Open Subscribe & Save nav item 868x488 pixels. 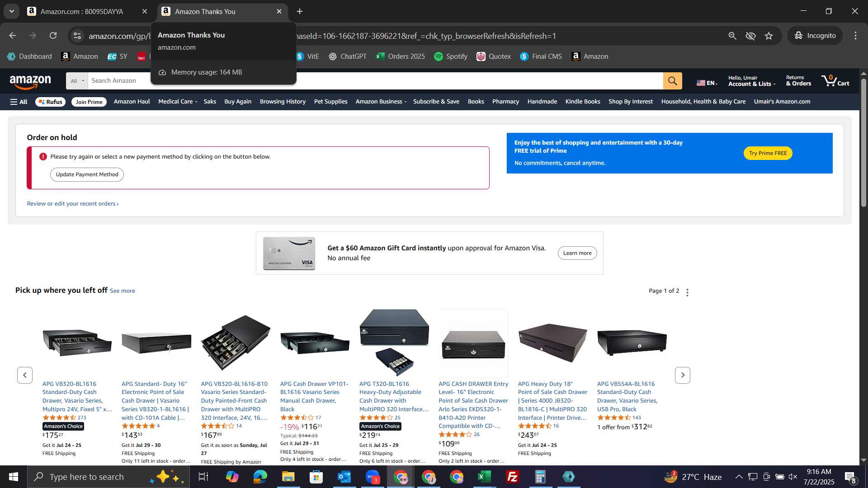point(436,102)
